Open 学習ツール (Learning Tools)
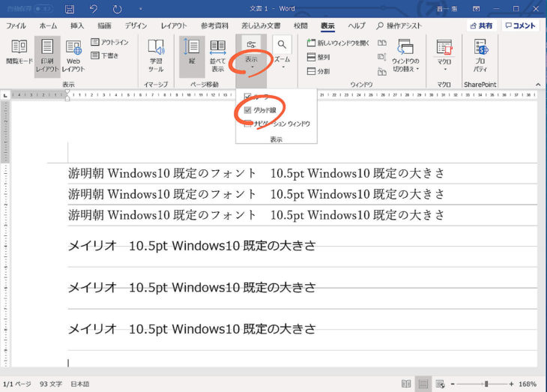547x392 pixels. pos(156,55)
